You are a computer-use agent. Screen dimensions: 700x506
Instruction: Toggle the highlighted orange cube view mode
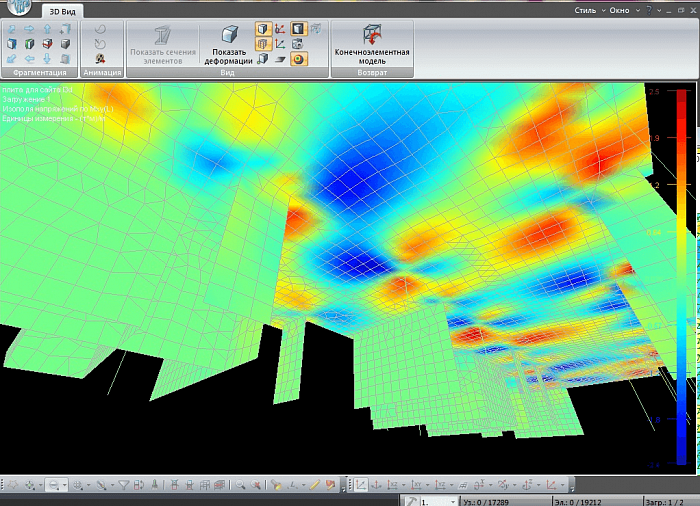coord(262,29)
